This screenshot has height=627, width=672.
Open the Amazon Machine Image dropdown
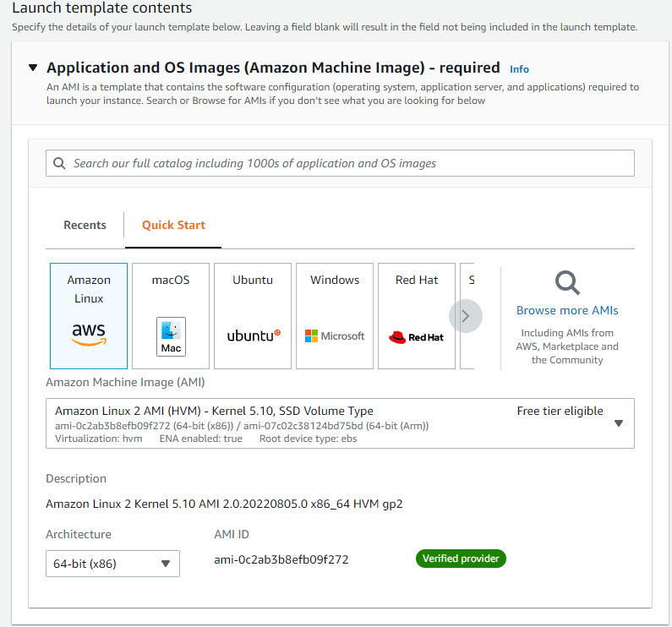340,423
